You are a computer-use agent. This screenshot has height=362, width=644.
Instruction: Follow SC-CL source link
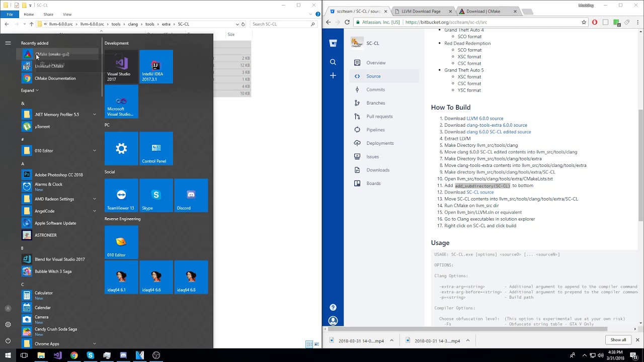(480, 192)
